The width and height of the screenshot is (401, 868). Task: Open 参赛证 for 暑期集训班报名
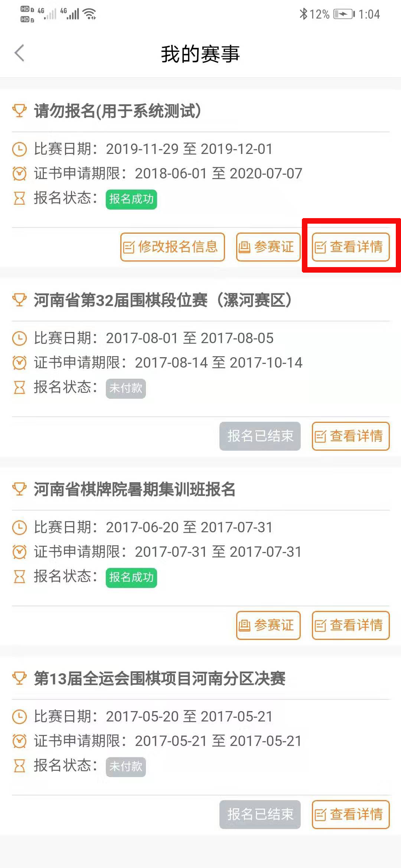pyautogui.click(x=268, y=625)
